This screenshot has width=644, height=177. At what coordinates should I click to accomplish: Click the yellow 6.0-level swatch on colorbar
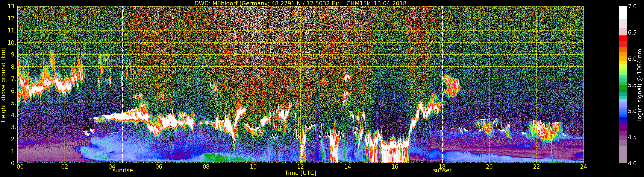coord(623,62)
